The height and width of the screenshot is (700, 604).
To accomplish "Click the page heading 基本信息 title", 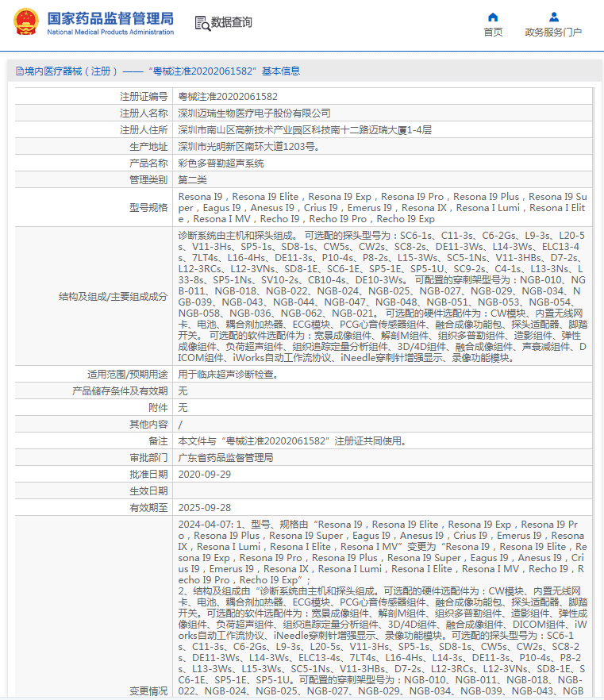I will point(281,71).
